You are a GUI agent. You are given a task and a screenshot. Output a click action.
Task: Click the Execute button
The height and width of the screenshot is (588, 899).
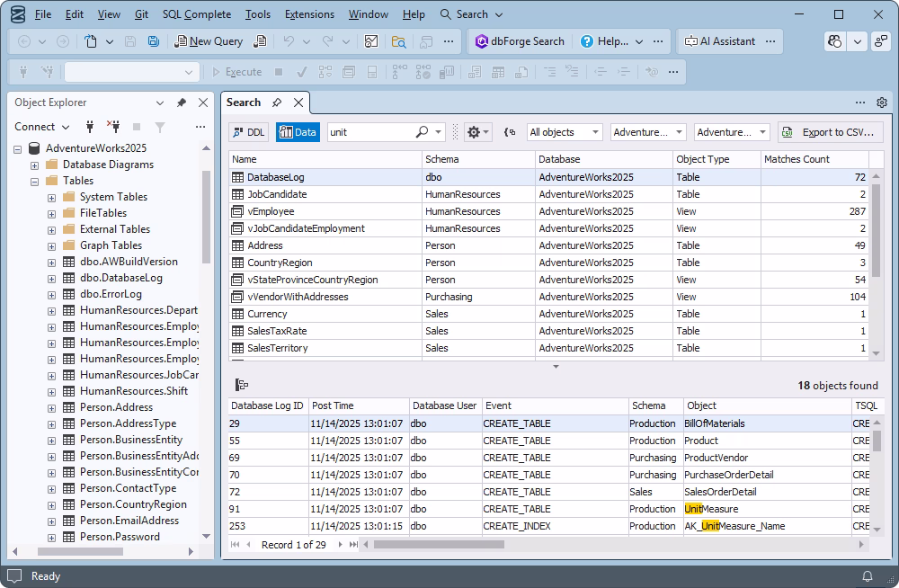click(x=241, y=71)
